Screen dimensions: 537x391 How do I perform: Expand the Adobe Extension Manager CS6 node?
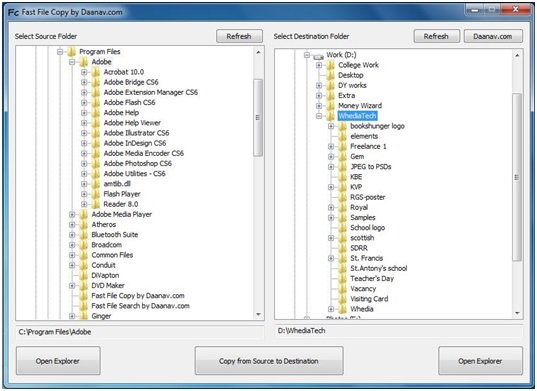coord(84,92)
